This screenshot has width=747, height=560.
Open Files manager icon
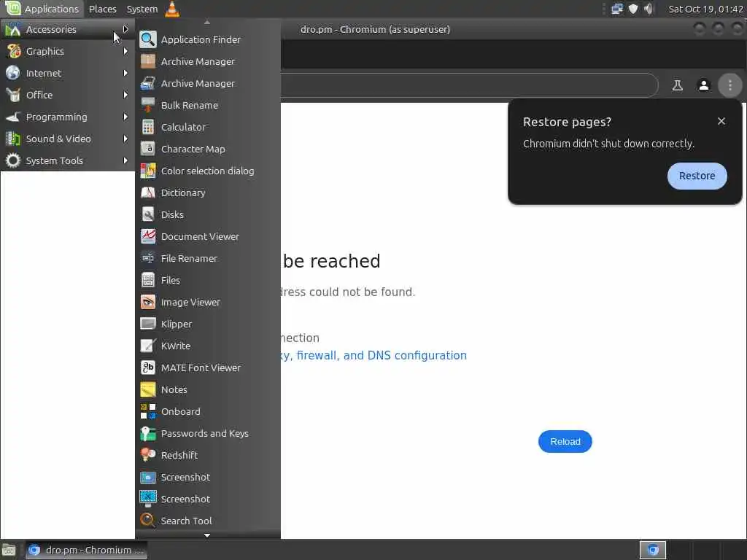[x=147, y=280]
